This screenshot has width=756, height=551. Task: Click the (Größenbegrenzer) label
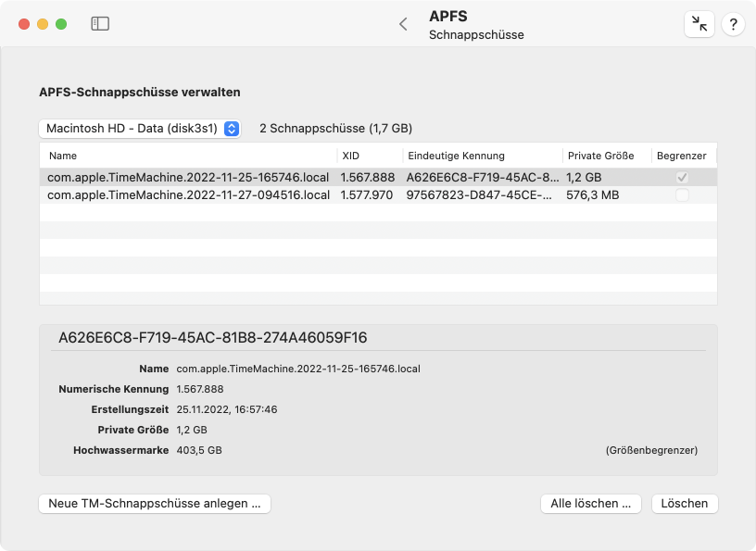pyautogui.click(x=651, y=450)
